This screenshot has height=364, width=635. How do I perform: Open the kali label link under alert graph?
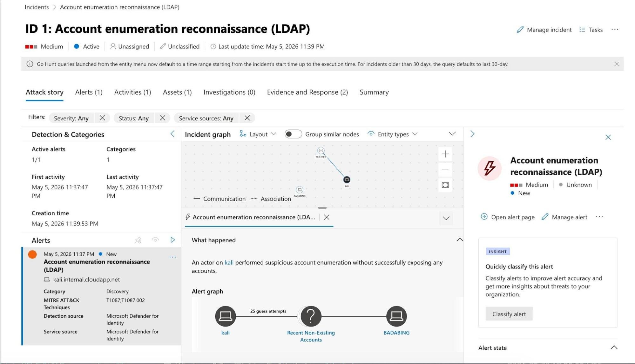tap(225, 333)
